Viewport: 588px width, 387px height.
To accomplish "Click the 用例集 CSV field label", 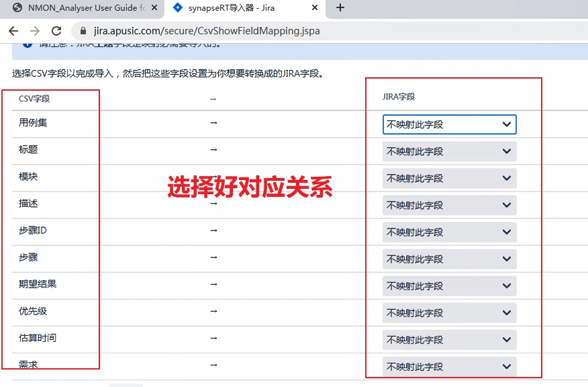I will point(33,123).
